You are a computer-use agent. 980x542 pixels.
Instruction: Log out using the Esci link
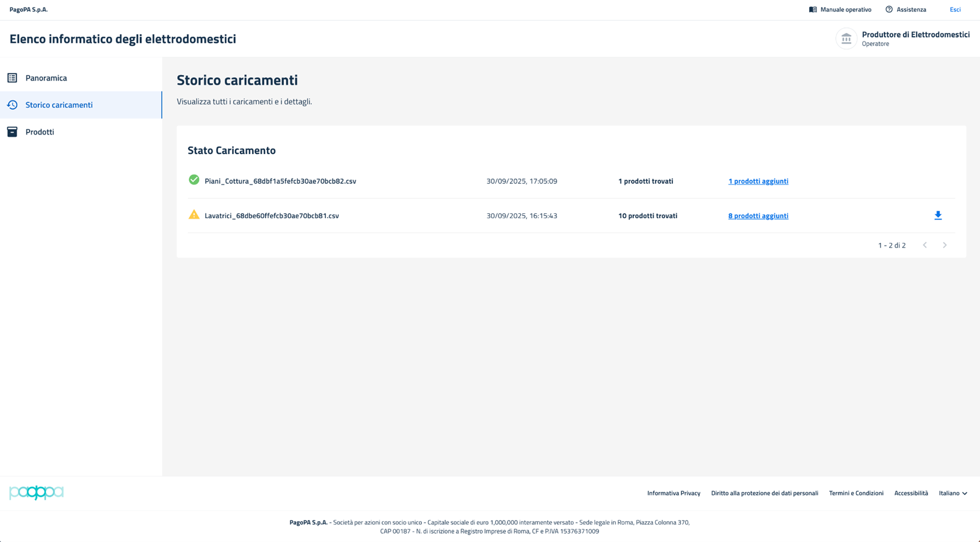(x=955, y=10)
